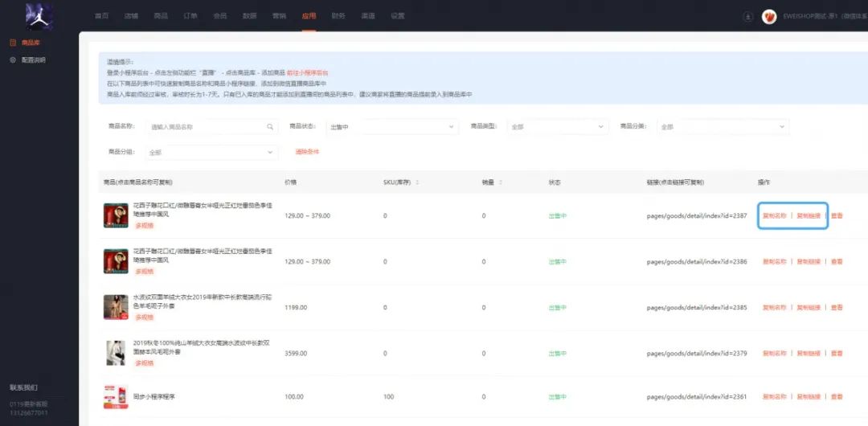The width and height of the screenshot is (868, 426).
Task: Copy link pages/goods/detail/index?id=2379
Action: (x=697, y=354)
